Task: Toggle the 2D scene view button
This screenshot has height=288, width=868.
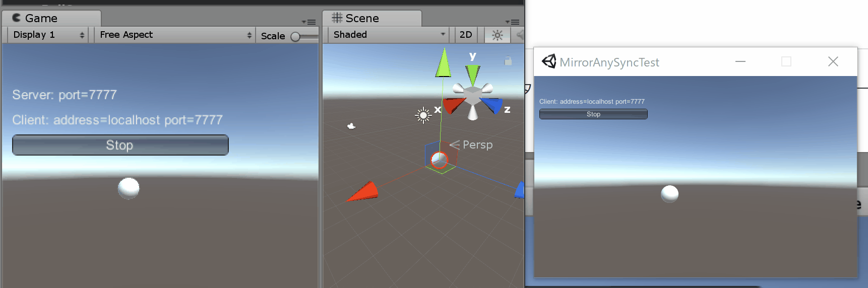Action: (x=466, y=35)
